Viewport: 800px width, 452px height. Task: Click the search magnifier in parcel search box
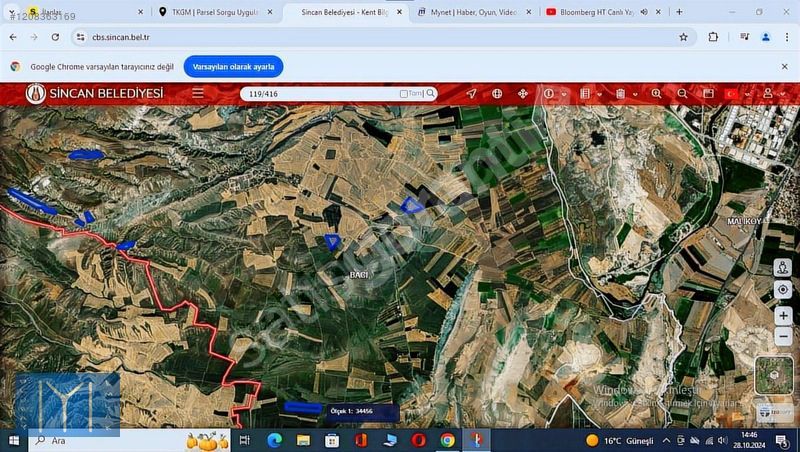pyautogui.click(x=431, y=93)
